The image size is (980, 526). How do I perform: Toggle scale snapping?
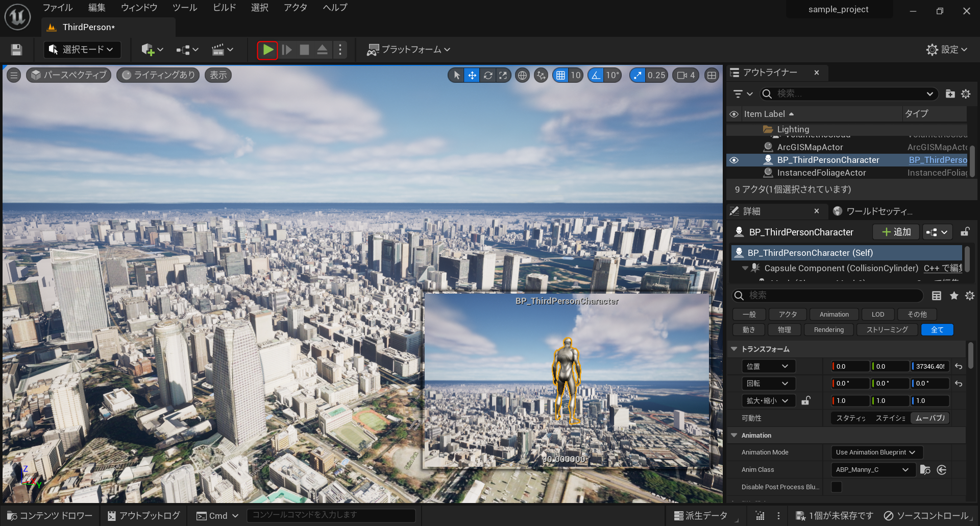coord(637,76)
